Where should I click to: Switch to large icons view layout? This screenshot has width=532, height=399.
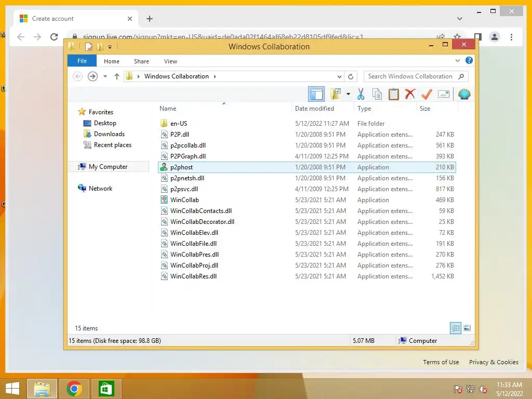[x=467, y=328]
